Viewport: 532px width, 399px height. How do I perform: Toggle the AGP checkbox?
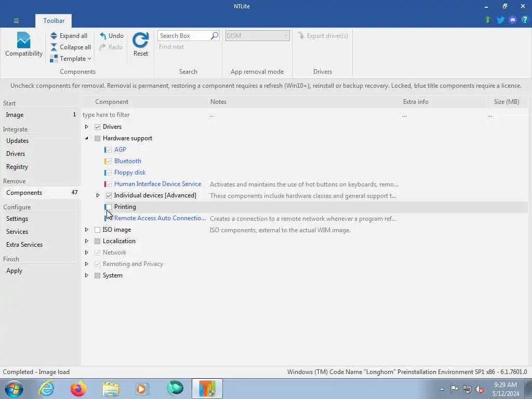[109, 150]
